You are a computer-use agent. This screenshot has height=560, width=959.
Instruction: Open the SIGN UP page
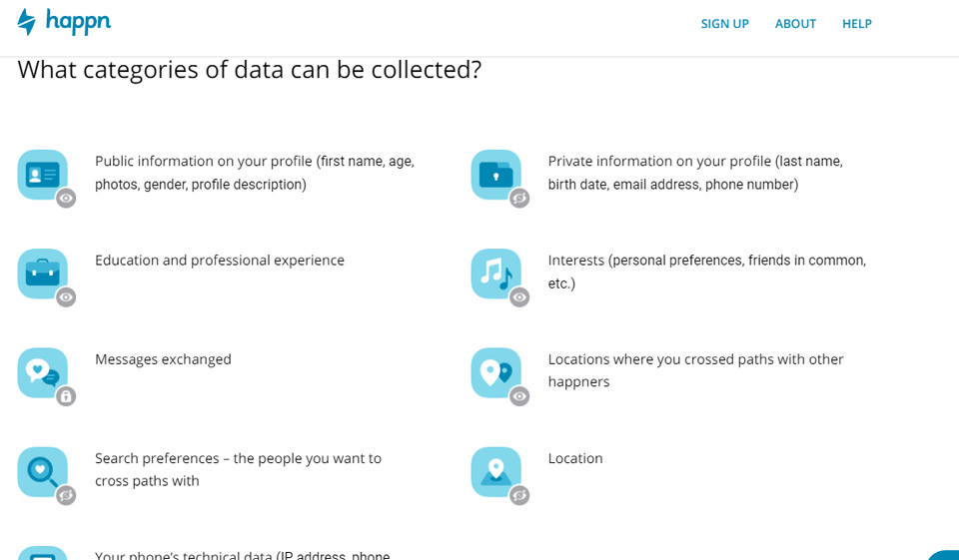724,24
